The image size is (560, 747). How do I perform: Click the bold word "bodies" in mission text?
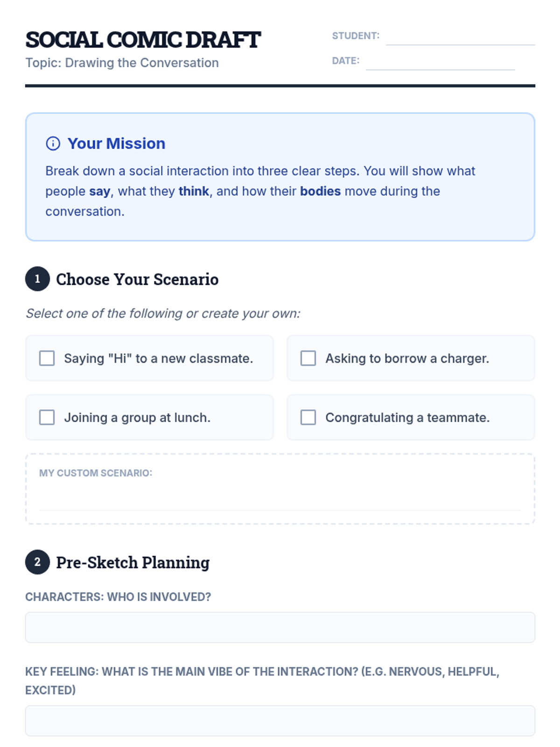click(x=320, y=191)
